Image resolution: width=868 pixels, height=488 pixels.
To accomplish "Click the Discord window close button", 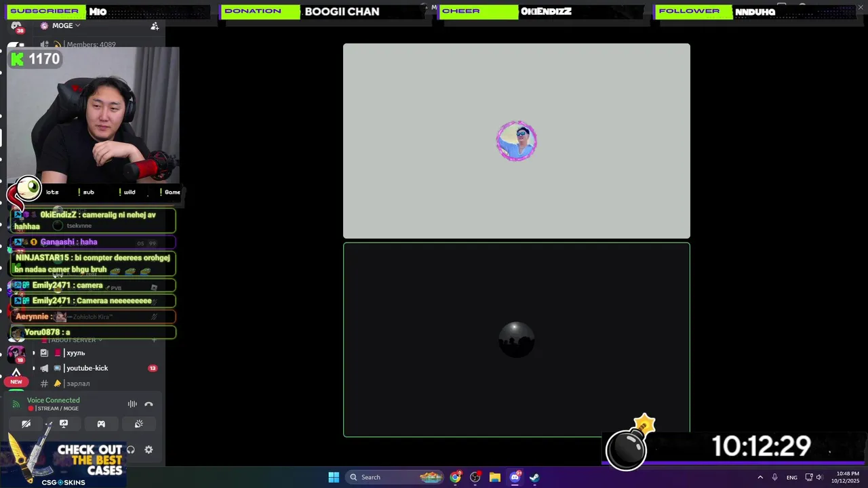I will pos(860,7).
